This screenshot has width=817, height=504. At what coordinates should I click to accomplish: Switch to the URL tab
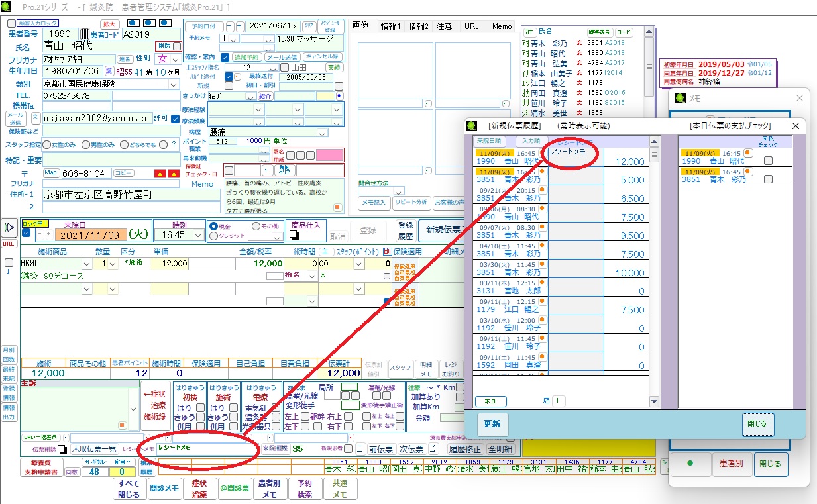coord(472,26)
